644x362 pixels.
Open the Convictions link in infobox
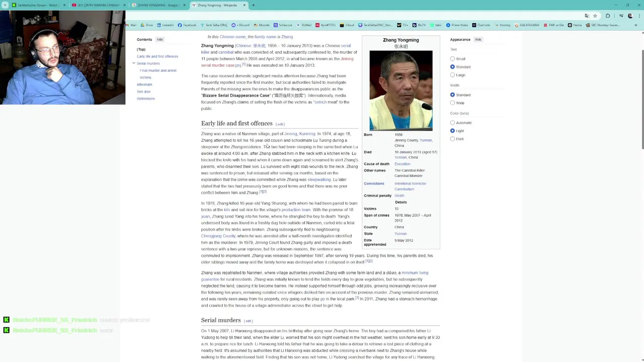point(374,184)
